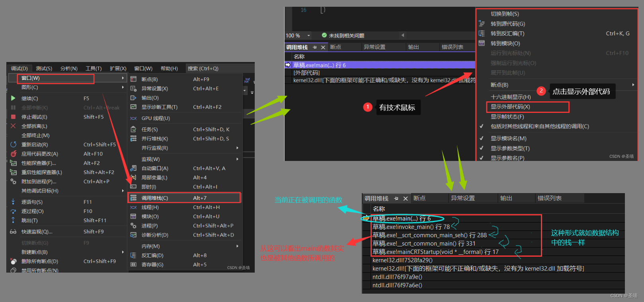The width and height of the screenshot is (644, 302).
Task: Click the icon beside 性能探查器(F)...
Action: coord(13,163)
